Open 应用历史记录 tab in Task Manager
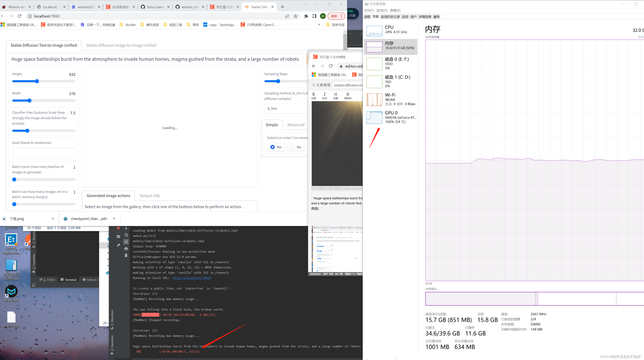 pyautogui.click(x=390, y=16)
